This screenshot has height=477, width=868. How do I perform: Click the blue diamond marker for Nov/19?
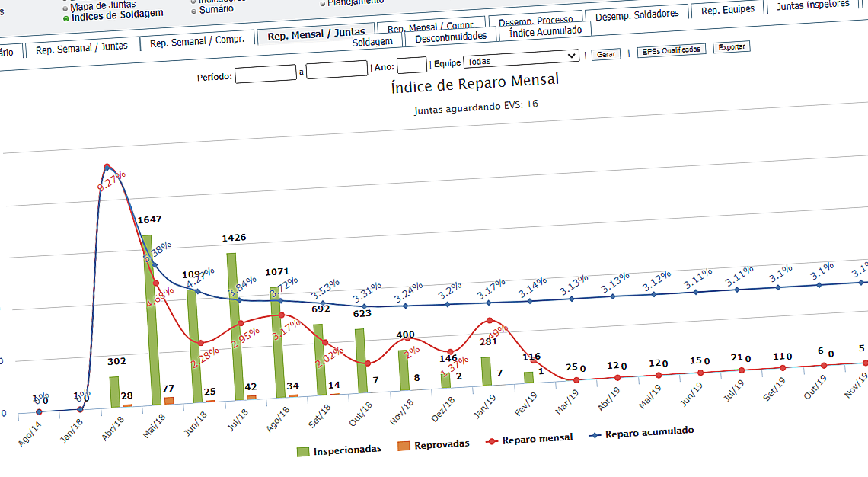[860, 282]
